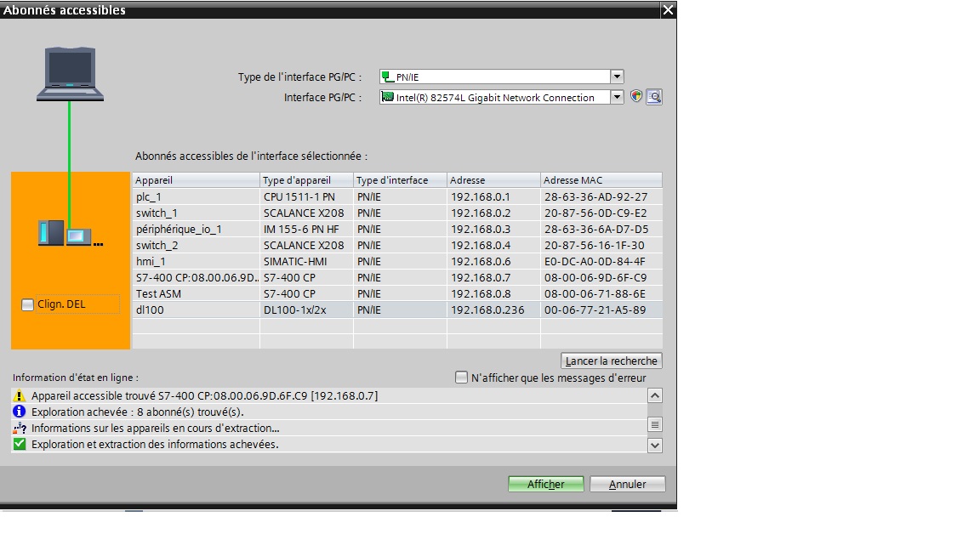This screenshot has width=980, height=551.
Task: Select the plc_1 device row
Action: coord(196,196)
